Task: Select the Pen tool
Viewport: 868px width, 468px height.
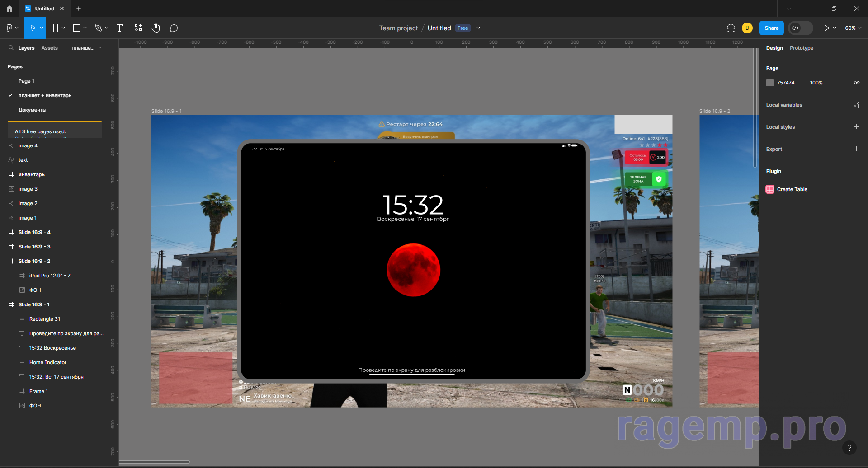Action: (98, 28)
